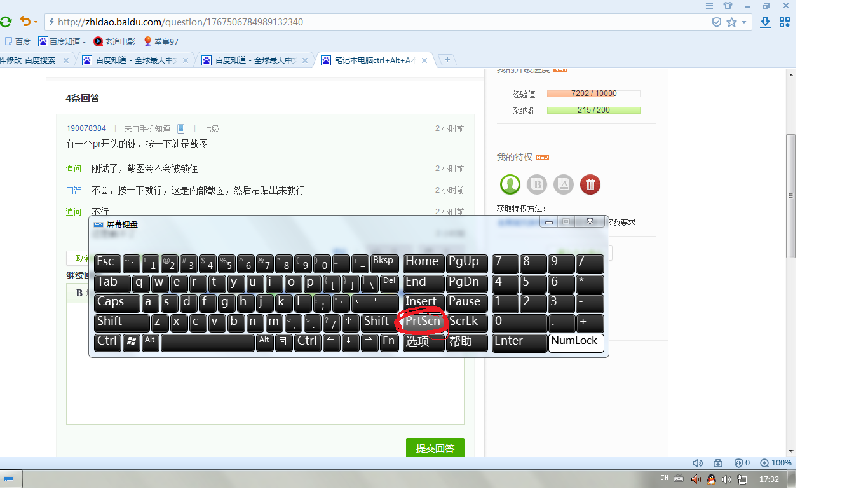The height and width of the screenshot is (496, 868).
Task: Click the Bksp key on keyboard
Action: [x=384, y=263]
